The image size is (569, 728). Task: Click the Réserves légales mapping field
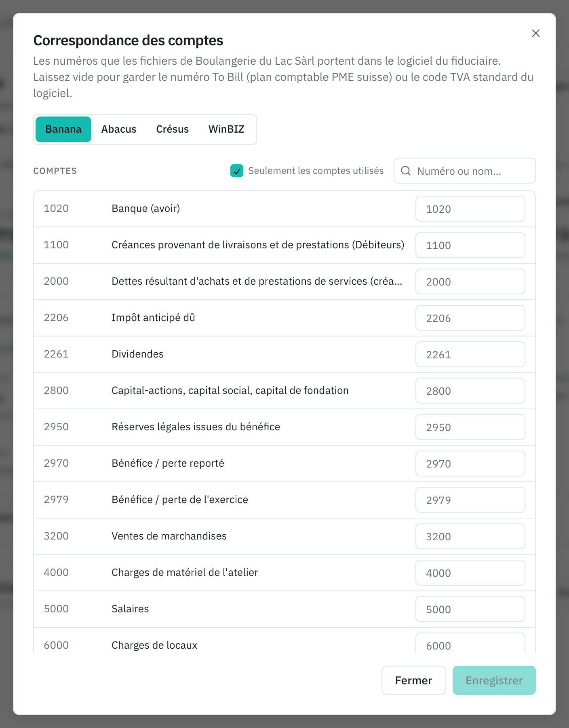pos(470,427)
